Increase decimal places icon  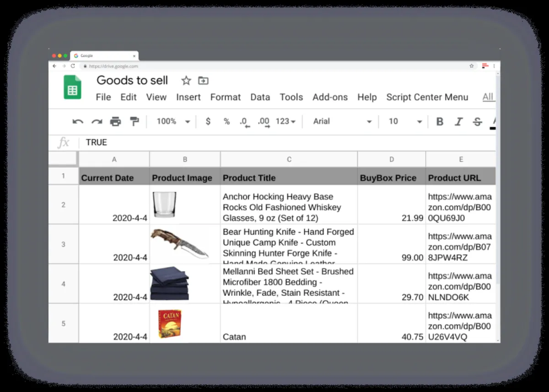tap(264, 122)
